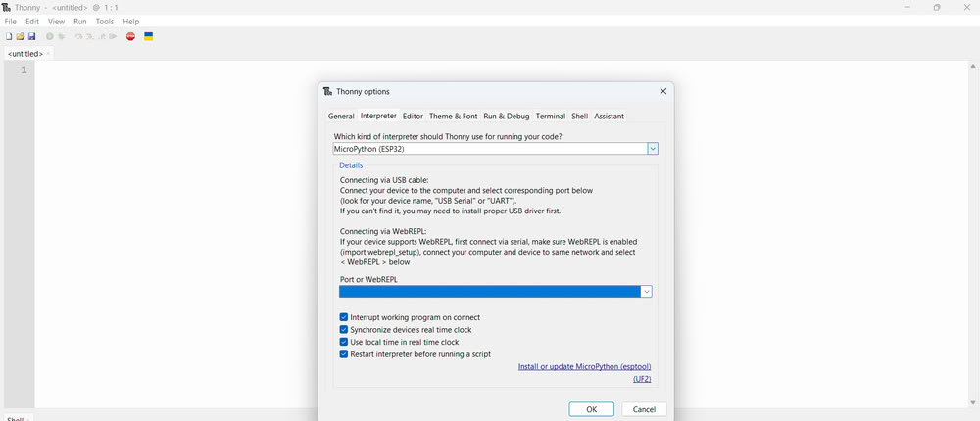This screenshot has width=980, height=421.
Task: Switch to the Editor tab
Action: pyautogui.click(x=413, y=117)
